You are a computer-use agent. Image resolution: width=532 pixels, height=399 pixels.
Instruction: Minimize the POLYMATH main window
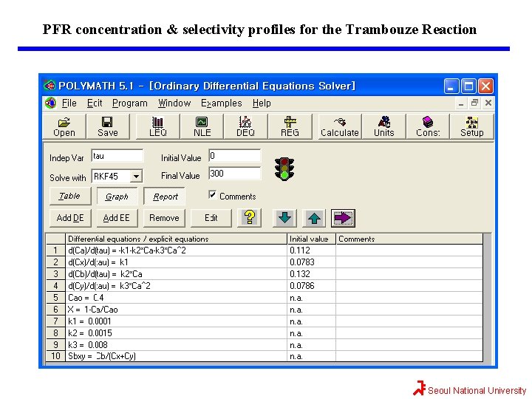451,86
